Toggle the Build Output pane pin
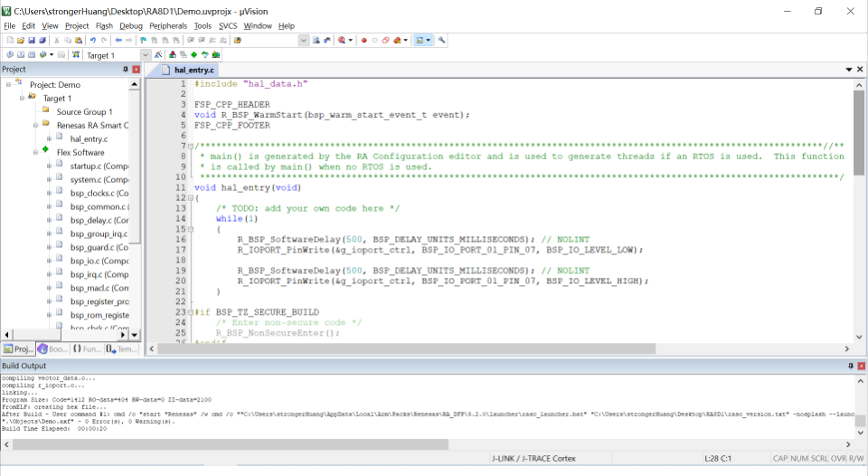This screenshot has height=476, width=868. coord(851,366)
